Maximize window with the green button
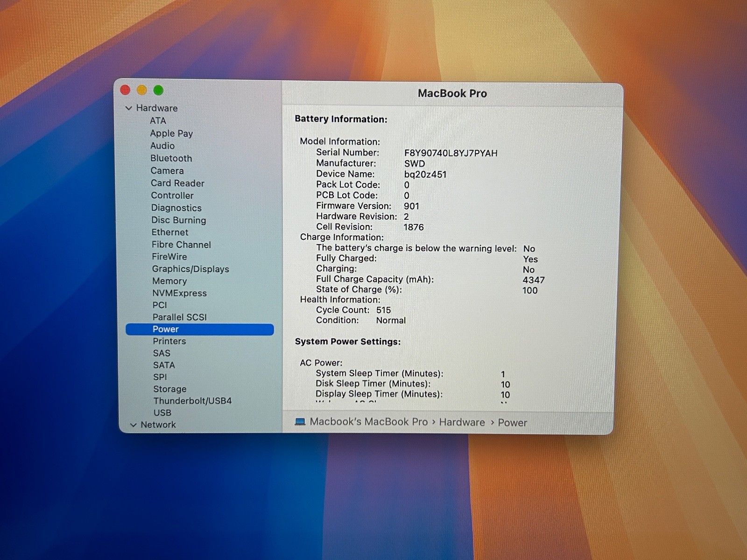This screenshot has height=560, width=747. 158,90
